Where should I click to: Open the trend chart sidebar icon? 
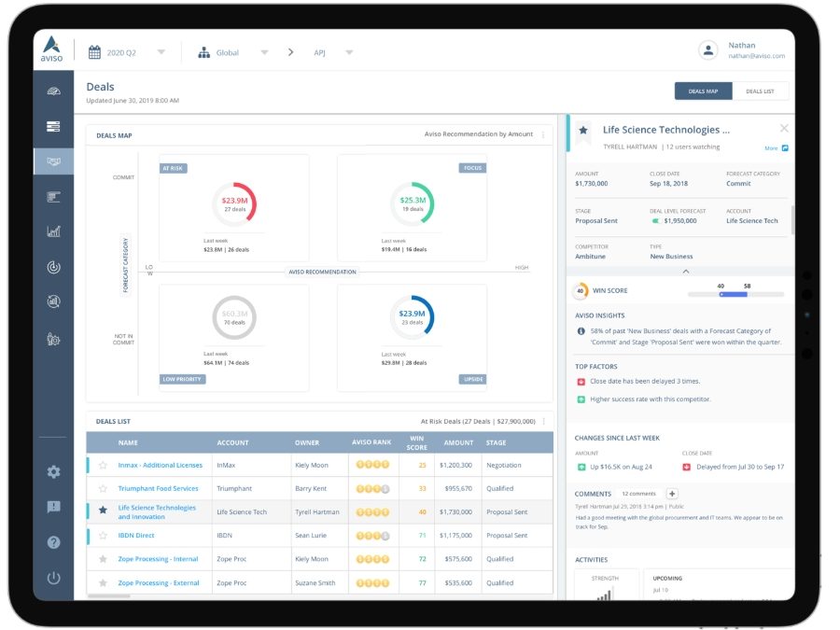[53, 231]
